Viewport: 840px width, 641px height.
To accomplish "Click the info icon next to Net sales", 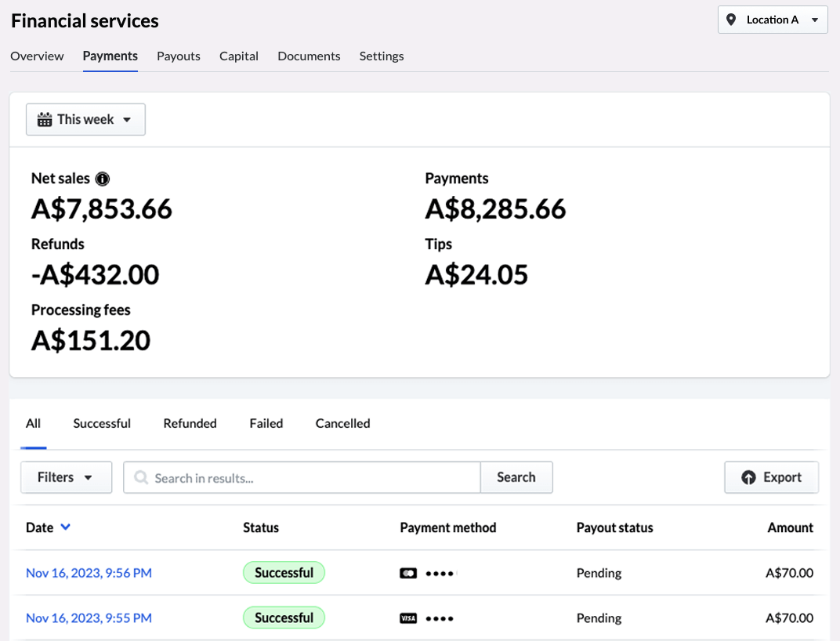I will pyautogui.click(x=103, y=178).
